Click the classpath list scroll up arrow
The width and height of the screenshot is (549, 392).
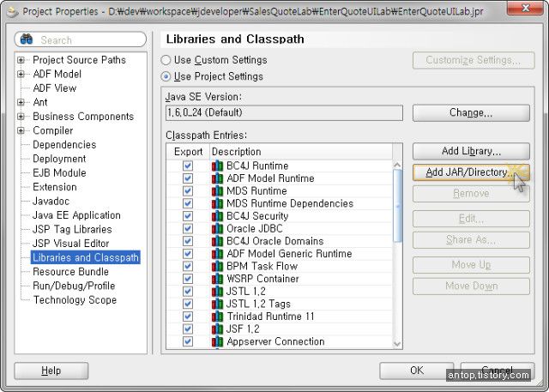point(397,165)
